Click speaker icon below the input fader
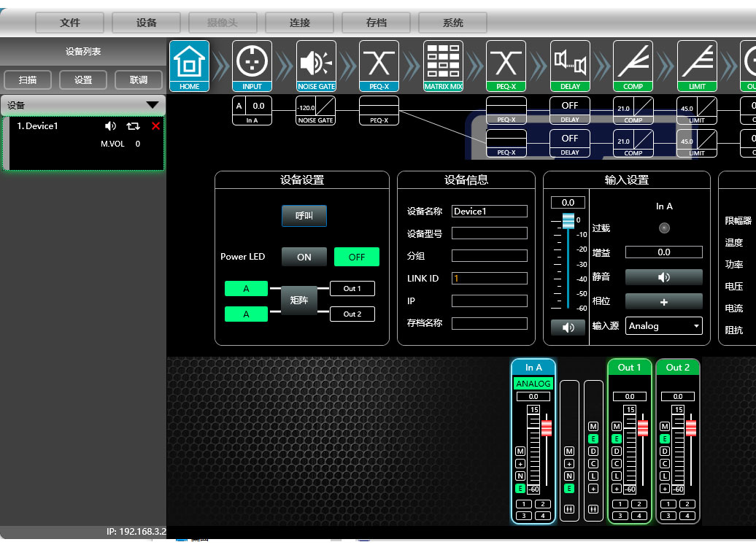756x550 pixels. click(x=568, y=328)
